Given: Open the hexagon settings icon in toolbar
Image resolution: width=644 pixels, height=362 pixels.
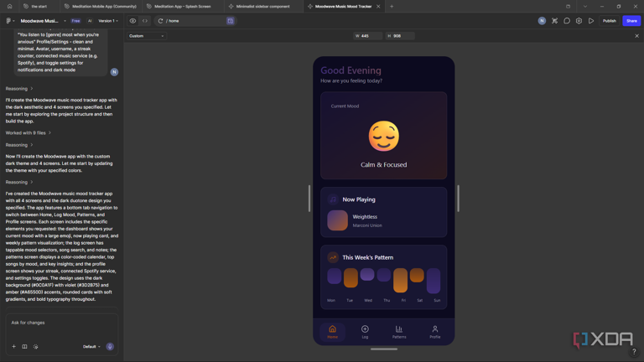Looking at the screenshot, I should tap(579, 21).
